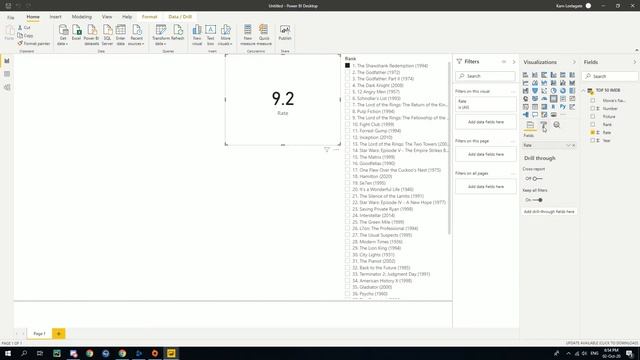Viewport: 640px width, 360px height.
Task: Select the Stacked bar chart visual icon
Action: point(525,75)
